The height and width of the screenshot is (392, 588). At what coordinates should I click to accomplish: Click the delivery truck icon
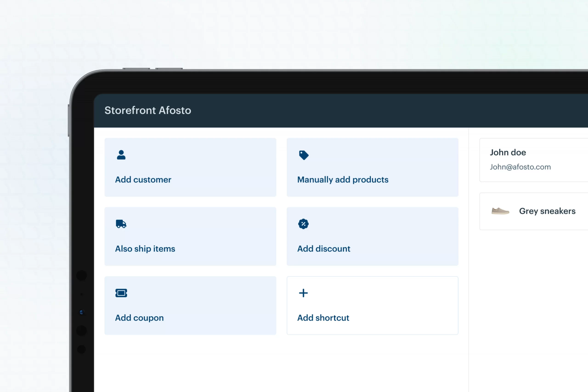pos(121,224)
